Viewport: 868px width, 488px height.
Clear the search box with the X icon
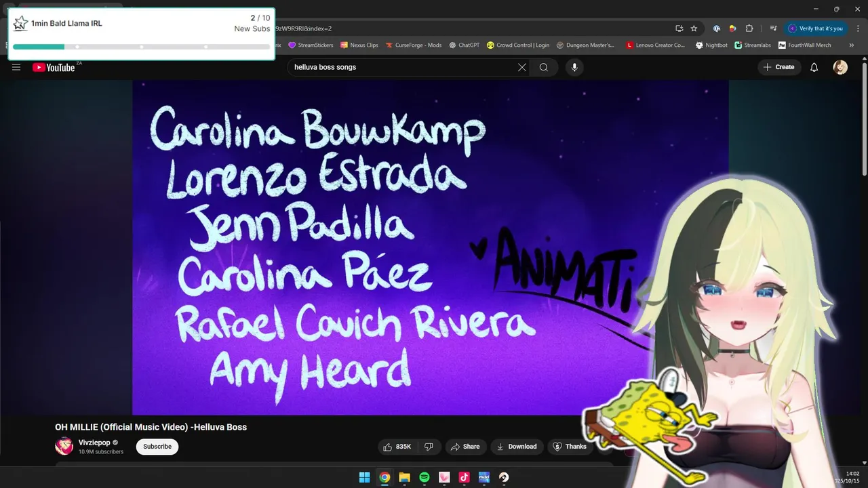coord(522,67)
